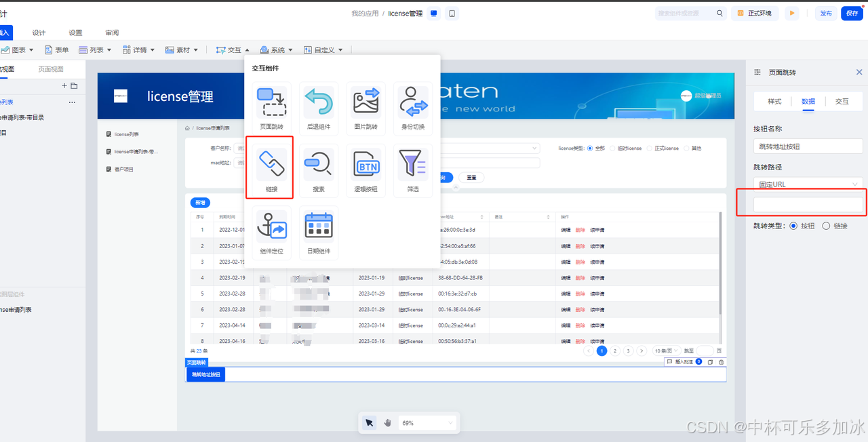Select the 按钮 radio for 跳转类型
The image size is (868, 442).
click(x=793, y=226)
